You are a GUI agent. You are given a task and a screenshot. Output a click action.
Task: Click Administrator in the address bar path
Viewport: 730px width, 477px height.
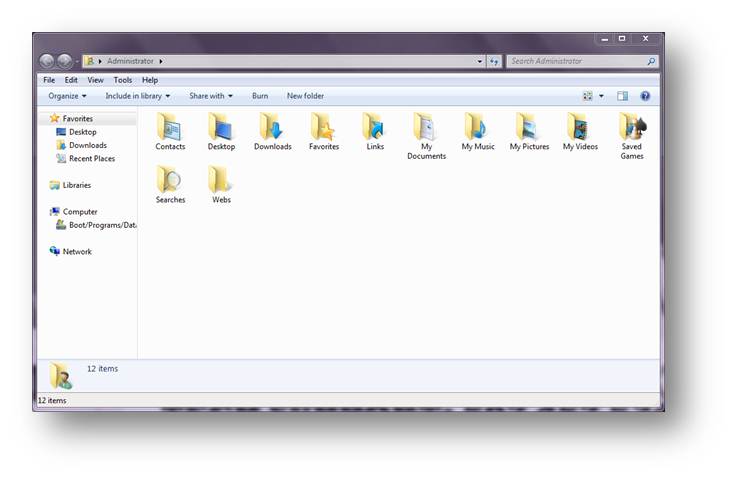coord(130,61)
